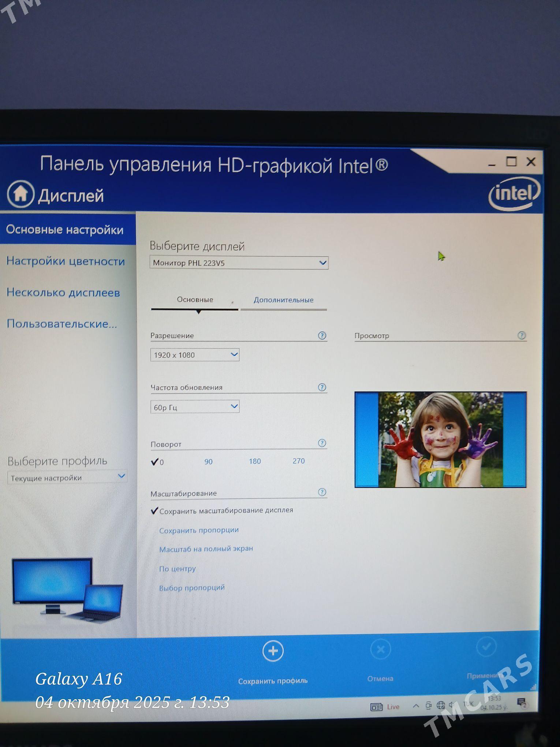
Task: Select 180 degree rotation
Action: click(x=255, y=461)
